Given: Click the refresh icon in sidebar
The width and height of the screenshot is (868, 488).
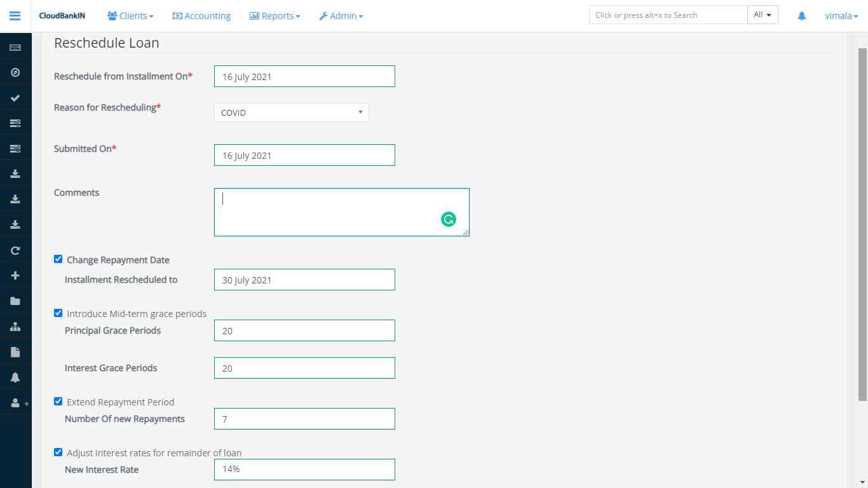Looking at the screenshot, I should pyautogui.click(x=15, y=250).
